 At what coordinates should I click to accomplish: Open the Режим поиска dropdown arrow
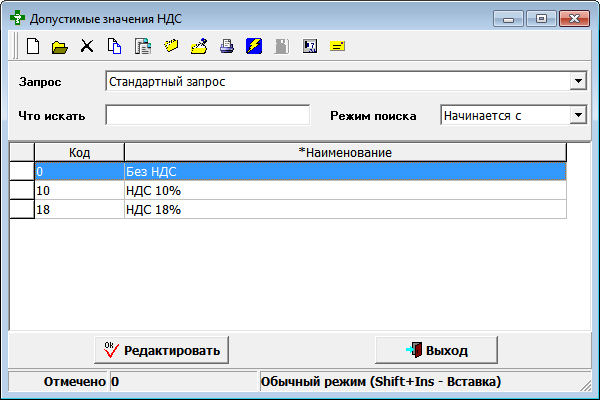[578, 115]
